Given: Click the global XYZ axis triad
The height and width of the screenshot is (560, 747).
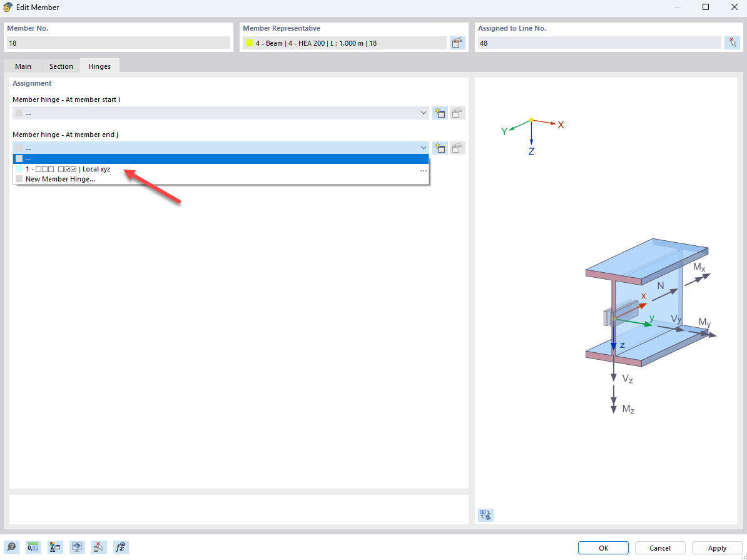Looking at the screenshot, I should (x=532, y=136).
